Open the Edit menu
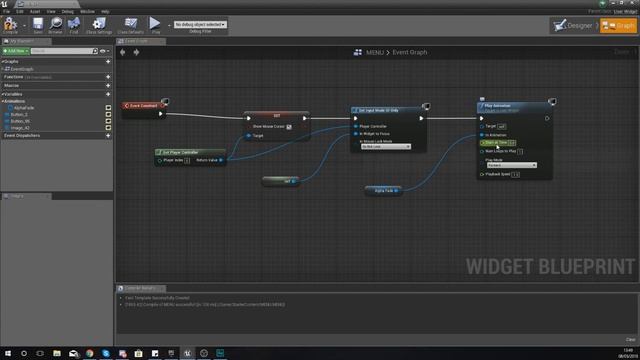The width and height of the screenshot is (640, 360). coord(20,11)
